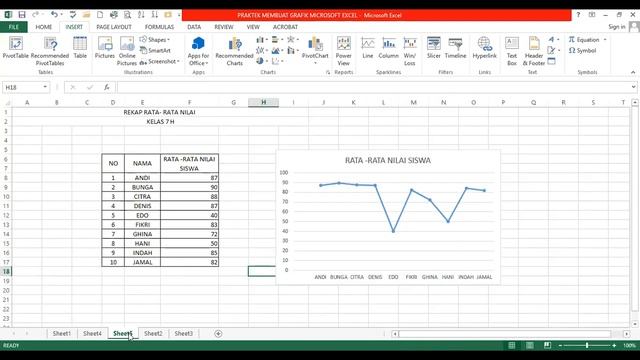The width and height of the screenshot is (640, 360).
Task: Insert Pictures from file
Action: [x=105, y=48]
